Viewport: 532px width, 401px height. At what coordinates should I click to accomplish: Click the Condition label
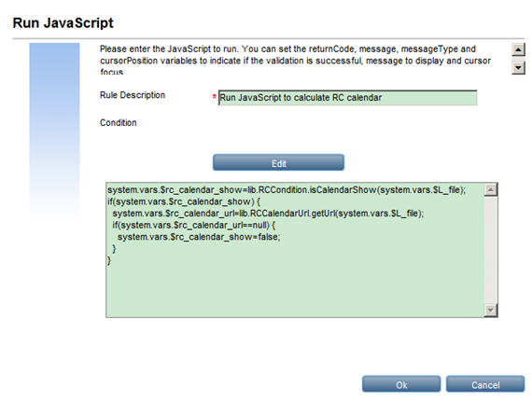[119, 123]
